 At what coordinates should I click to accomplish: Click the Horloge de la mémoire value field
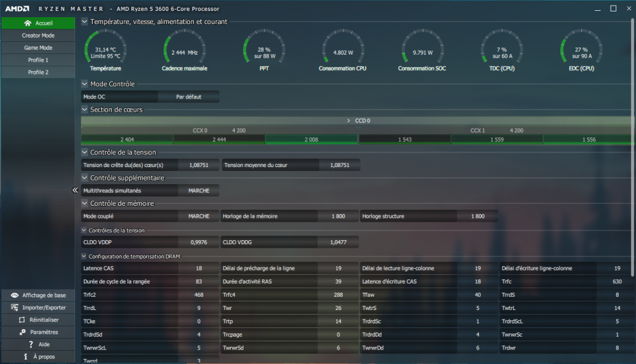point(338,216)
